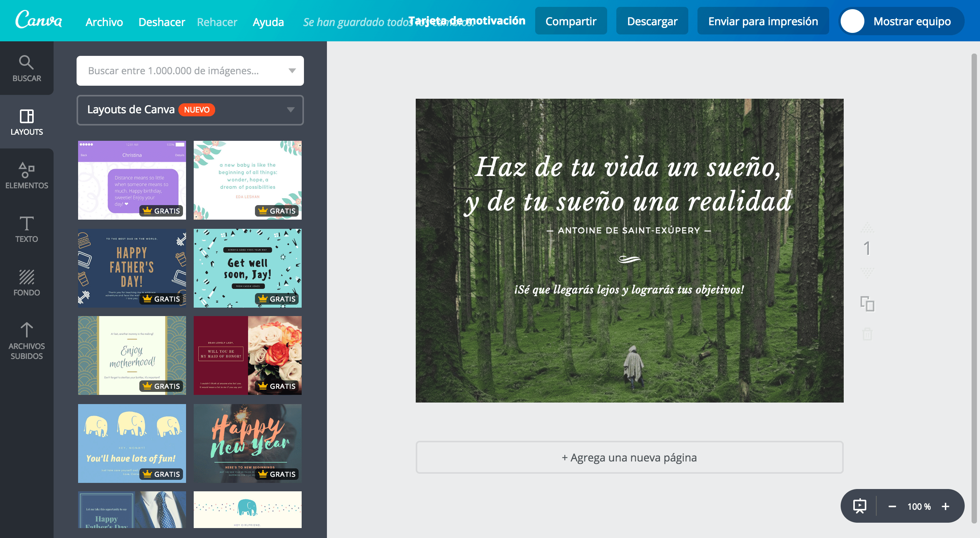The width and height of the screenshot is (980, 538).
Task: Click Deshacer to undo
Action: click(x=162, y=22)
